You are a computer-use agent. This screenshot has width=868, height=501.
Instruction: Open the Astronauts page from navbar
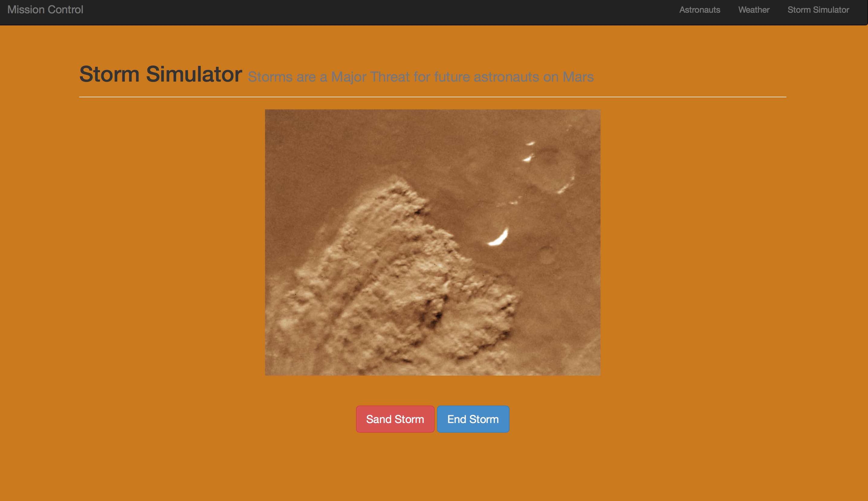point(699,10)
